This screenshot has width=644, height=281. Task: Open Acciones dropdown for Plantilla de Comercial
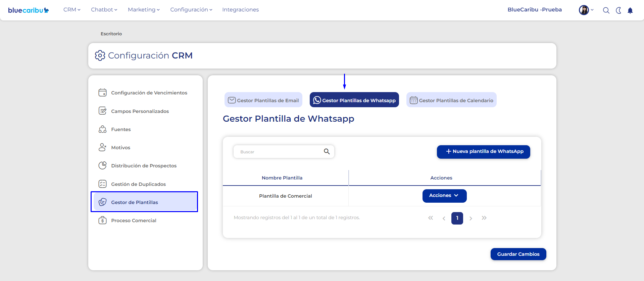[x=444, y=196]
